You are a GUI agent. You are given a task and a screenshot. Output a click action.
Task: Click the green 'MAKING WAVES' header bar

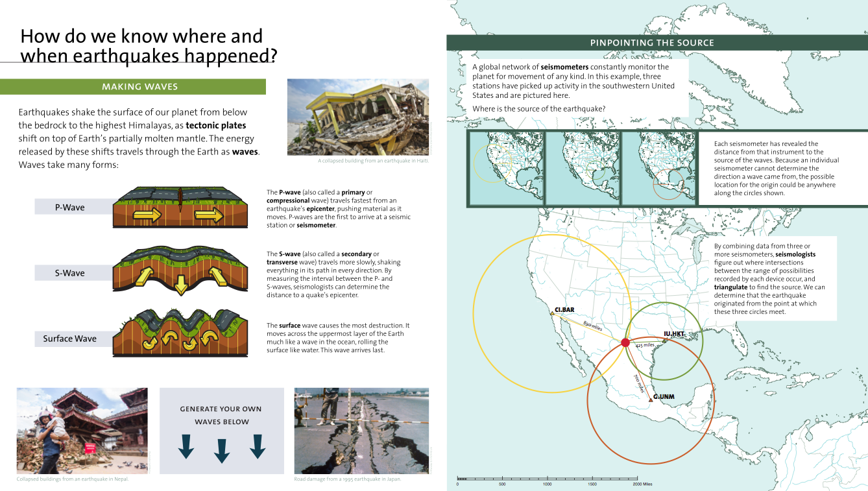click(x=133, y=87)
